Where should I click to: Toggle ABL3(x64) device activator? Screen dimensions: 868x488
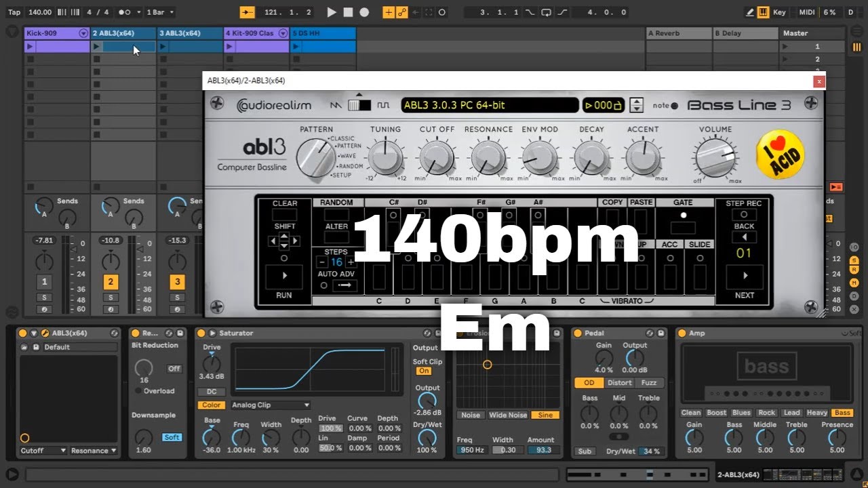pyautogui.click(x=22, y=333)
